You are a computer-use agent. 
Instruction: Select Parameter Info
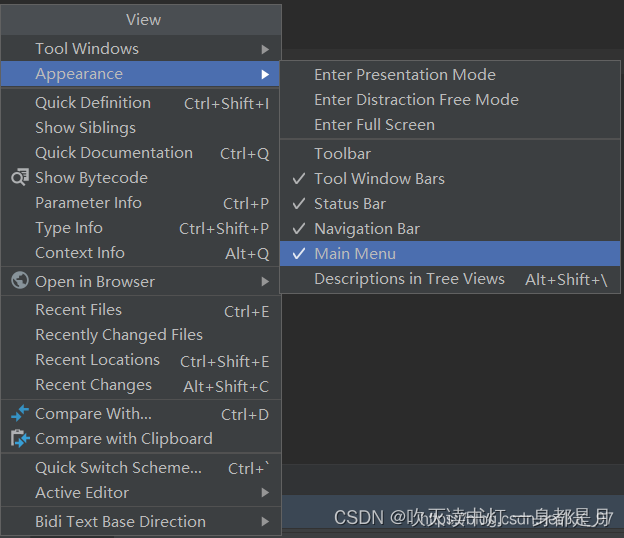[x=141, y=203]
